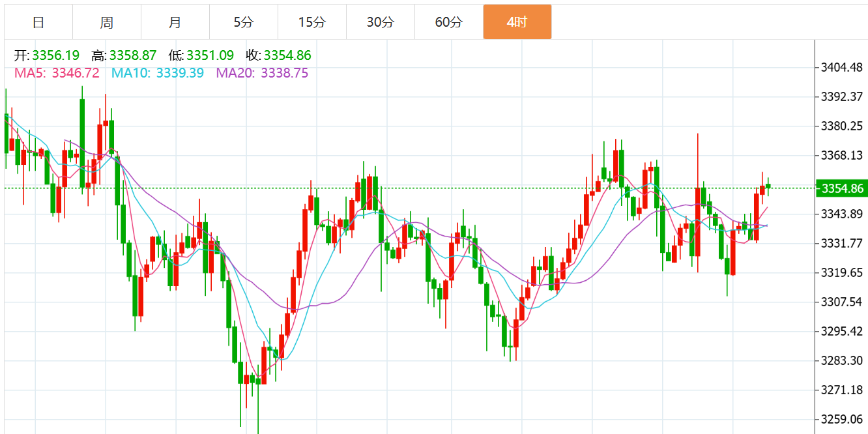Click the 3271.18 price axis label

tap(843, 390)
